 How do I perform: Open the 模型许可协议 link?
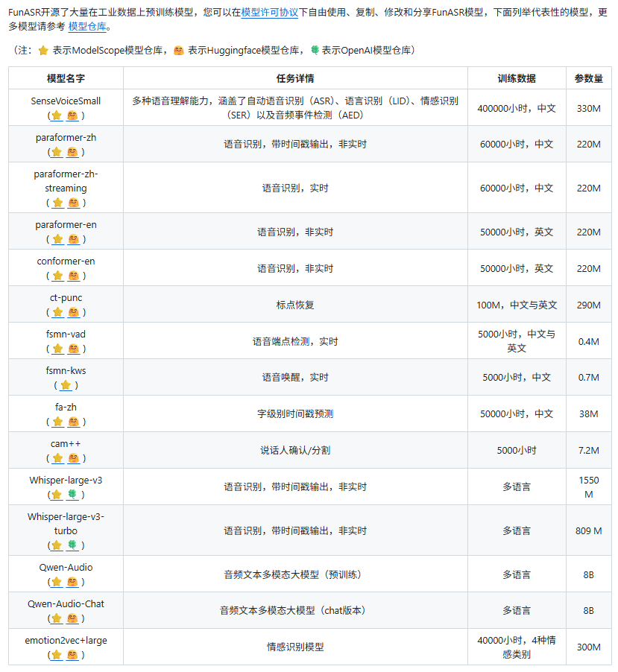(270, 13)
